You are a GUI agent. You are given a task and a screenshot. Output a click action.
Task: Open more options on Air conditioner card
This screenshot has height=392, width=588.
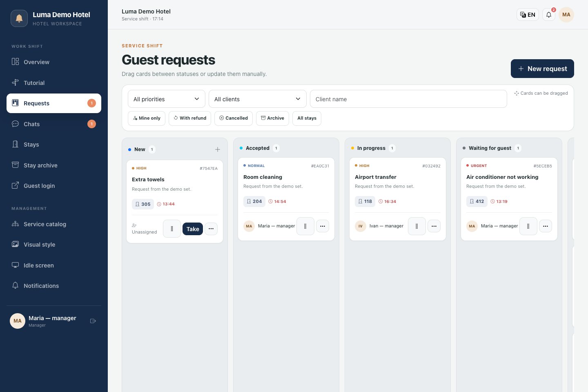click(546, 226)
